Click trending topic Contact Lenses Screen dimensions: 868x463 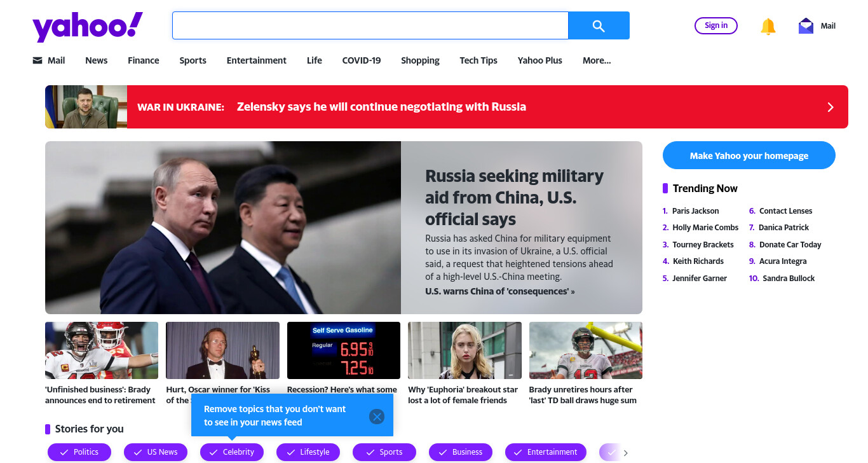(786, 211)
